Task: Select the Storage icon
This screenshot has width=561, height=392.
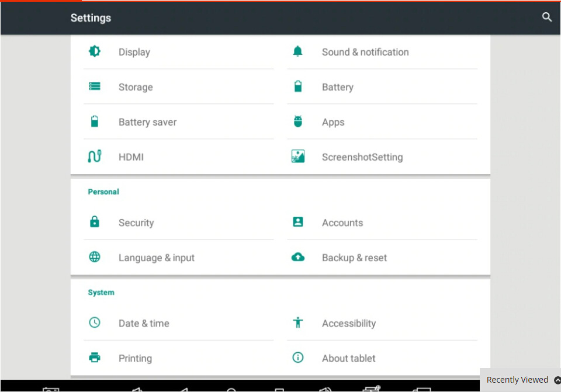Action: (95, 86)
